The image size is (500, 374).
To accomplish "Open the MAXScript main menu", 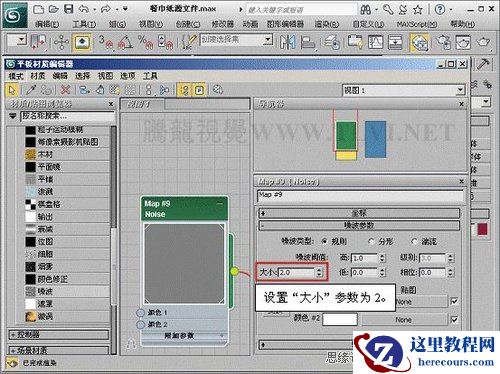I will [417, 24].
